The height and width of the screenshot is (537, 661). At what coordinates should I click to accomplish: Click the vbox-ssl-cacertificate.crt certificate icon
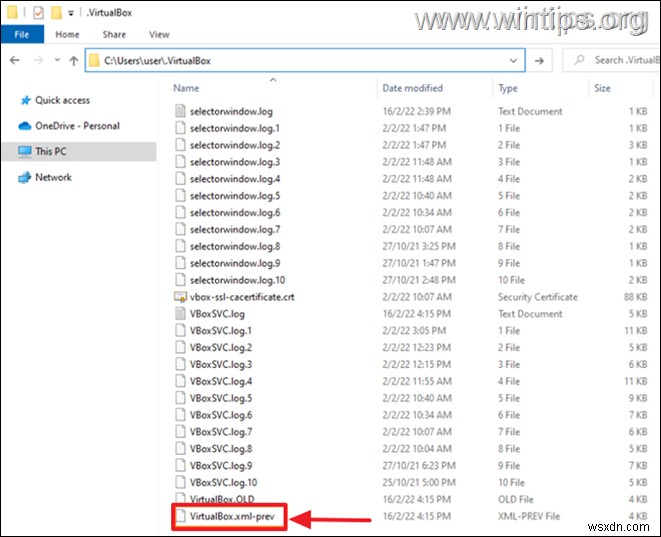click(180, 297)
